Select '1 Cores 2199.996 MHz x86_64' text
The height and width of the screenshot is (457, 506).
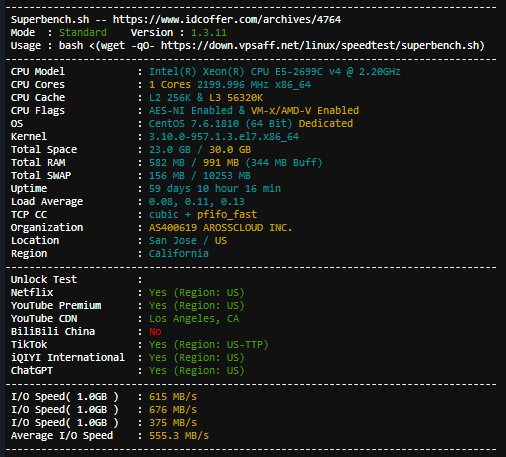pyautogui.click(x=230, y=85)
